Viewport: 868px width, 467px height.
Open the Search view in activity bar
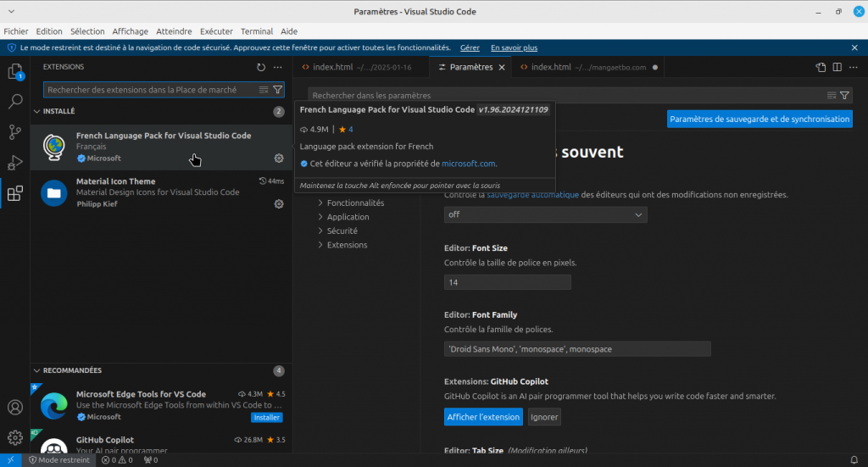[15, 102]
